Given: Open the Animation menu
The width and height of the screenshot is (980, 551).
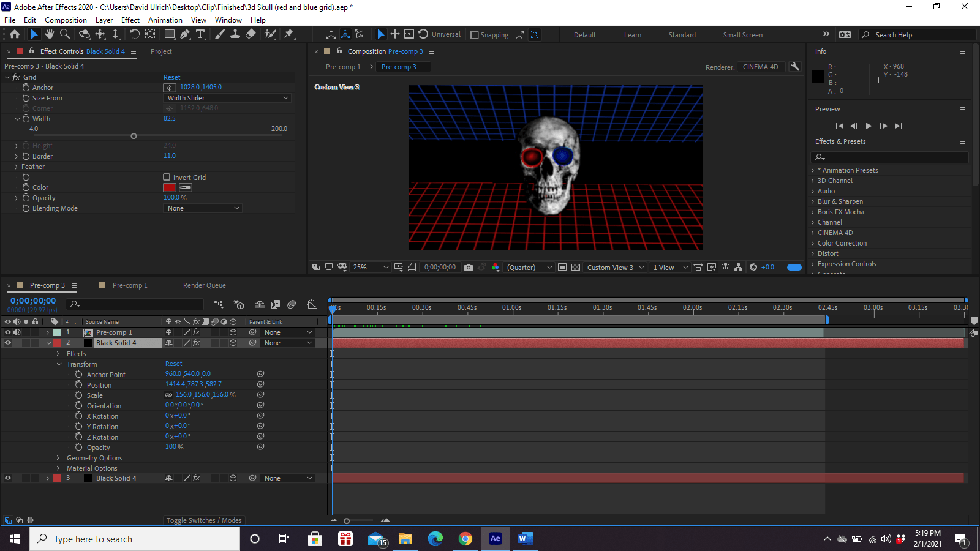Looking at the screenshot, I should coord(165,20).
